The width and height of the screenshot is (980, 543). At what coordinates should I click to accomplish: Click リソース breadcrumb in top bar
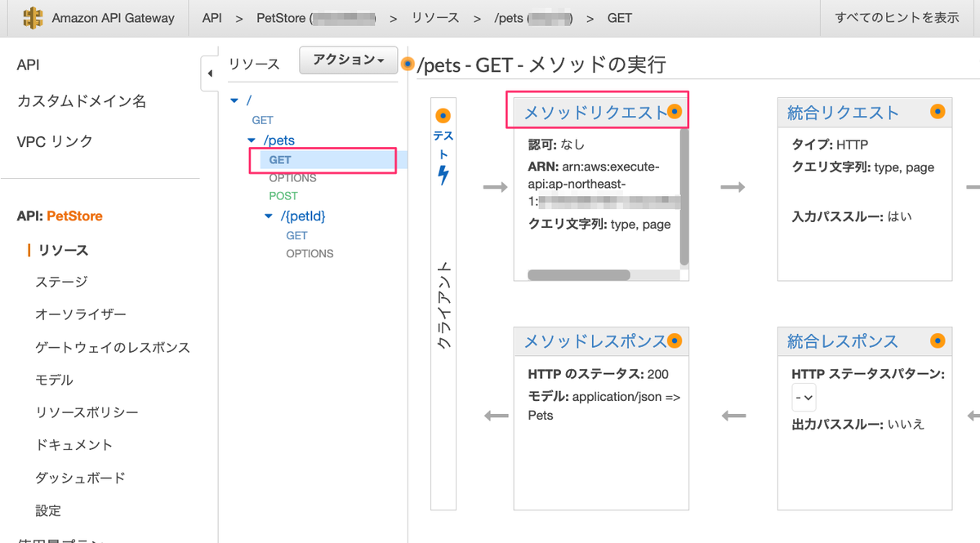coord(435,17)
